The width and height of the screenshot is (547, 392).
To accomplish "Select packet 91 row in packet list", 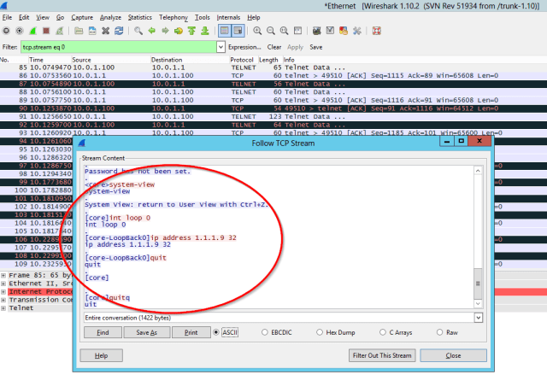I will point(273,116).
